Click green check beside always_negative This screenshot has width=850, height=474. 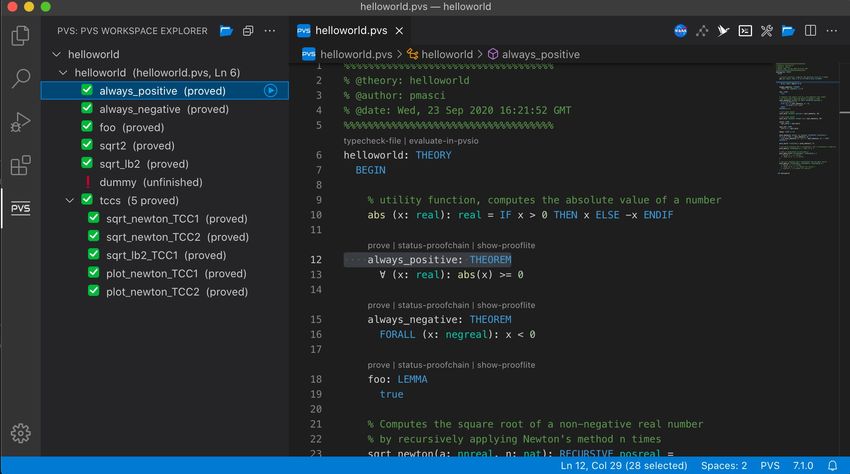click(87, 108)
